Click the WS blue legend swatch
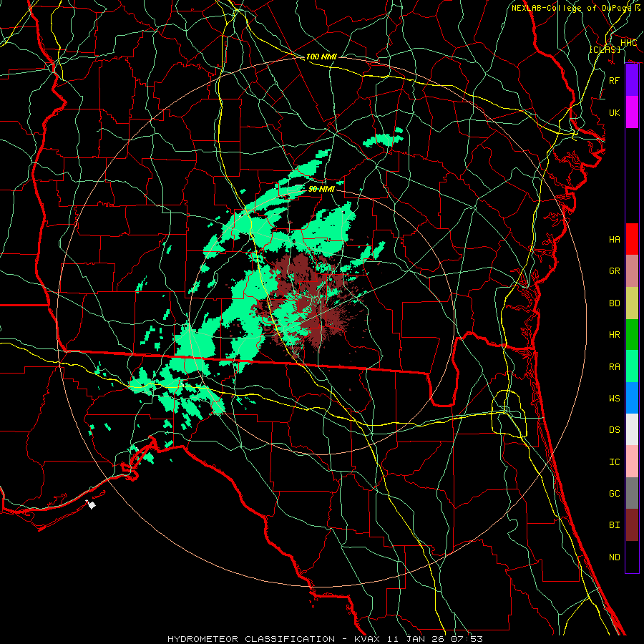This screenshot has height=644, width=644. pos(632,398)
